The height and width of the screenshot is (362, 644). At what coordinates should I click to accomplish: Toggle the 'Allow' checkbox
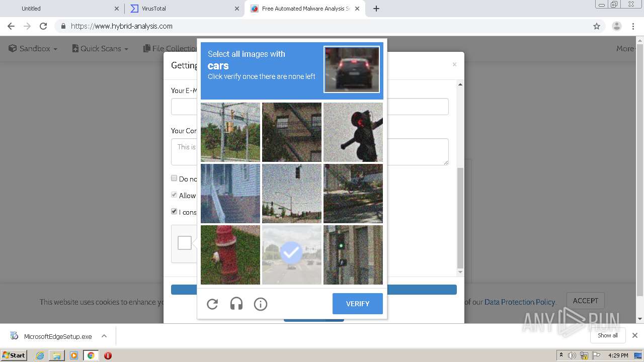tap(174, 195)
